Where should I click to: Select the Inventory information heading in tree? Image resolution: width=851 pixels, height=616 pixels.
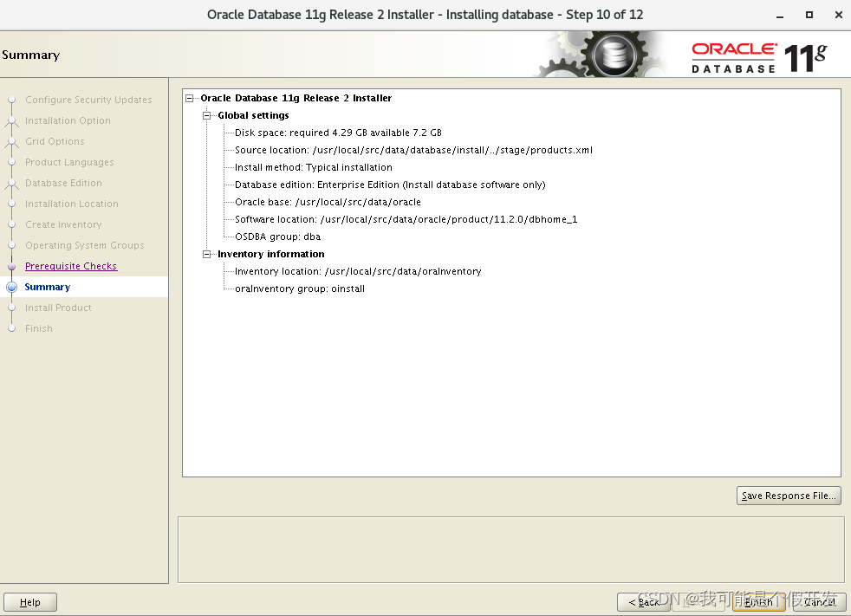tap(271, 254)
